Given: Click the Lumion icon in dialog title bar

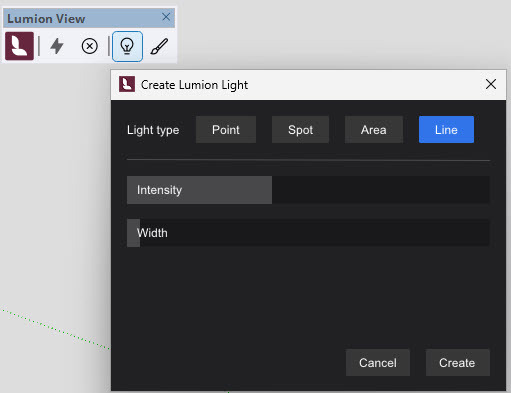Looking at the screenshot, I should 127,84.
